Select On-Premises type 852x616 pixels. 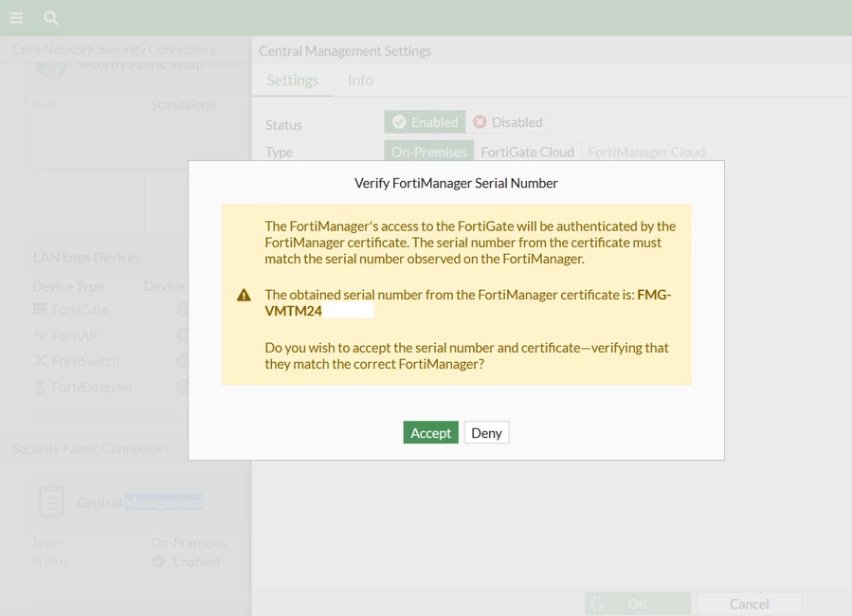pyautogui.click(x=428, y=152)
